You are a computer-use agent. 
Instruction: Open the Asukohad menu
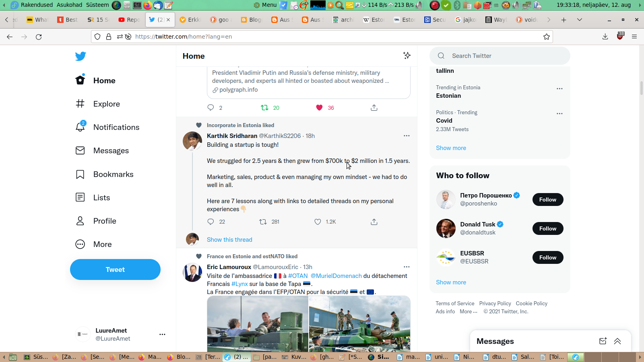click(69, 5)
